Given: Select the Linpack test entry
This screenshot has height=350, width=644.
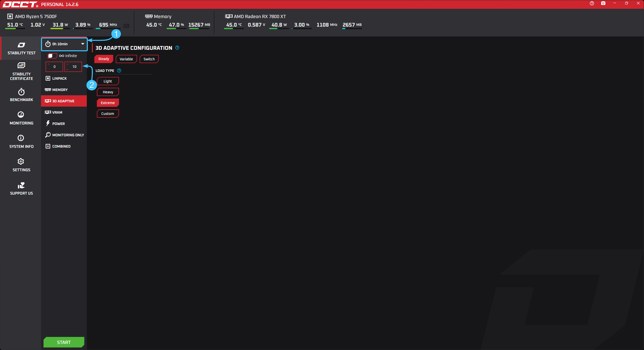Looking at the screenshot, I should (x=59, y=78).
